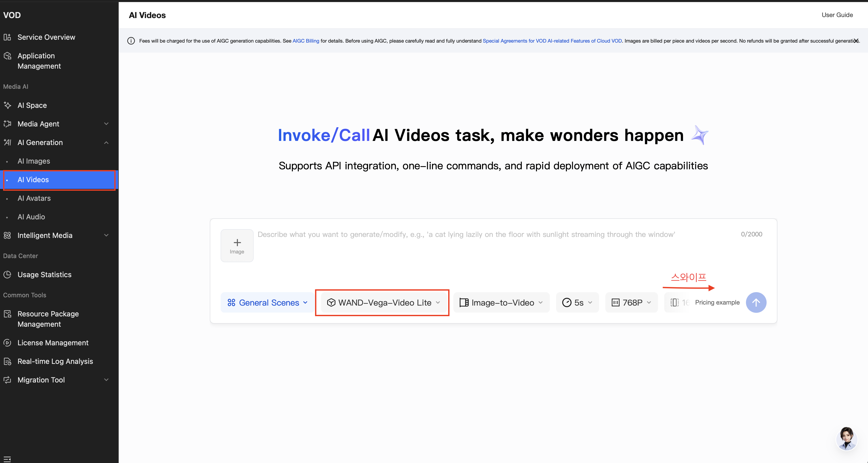Click the Usage Statistics pie chart icon

pyautogui.click(x=7, y=274)
